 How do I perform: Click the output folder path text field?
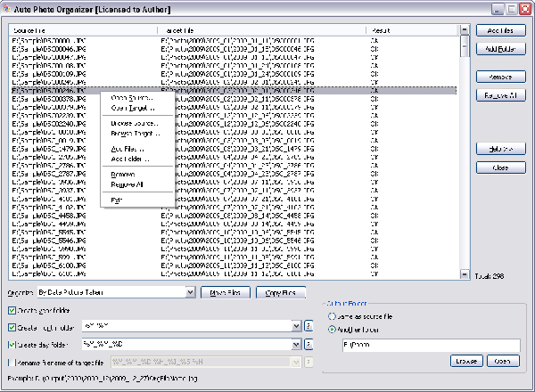[424, 345]
